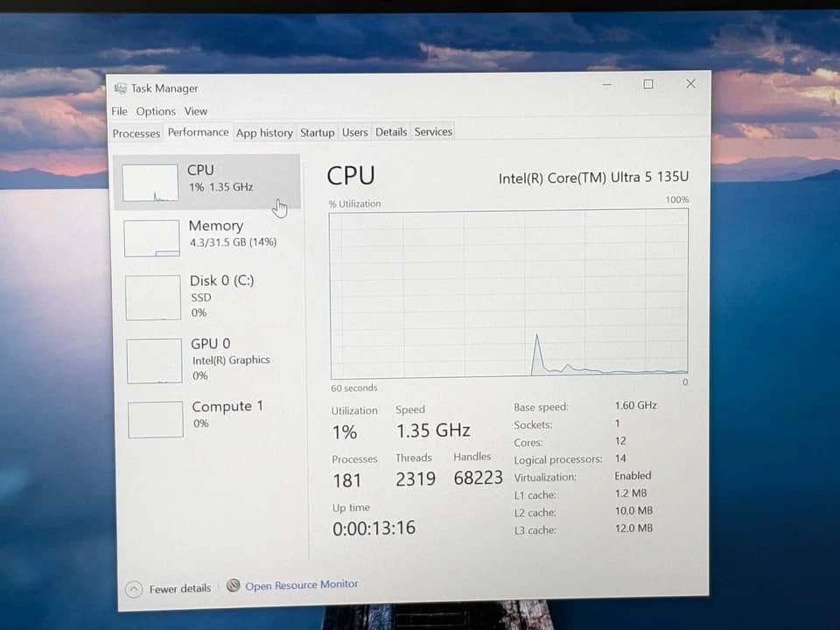Image resolution: width=840 pixels, height=630 pixels.
Task: Go to the Users tab
Action: tap(354, 132)
